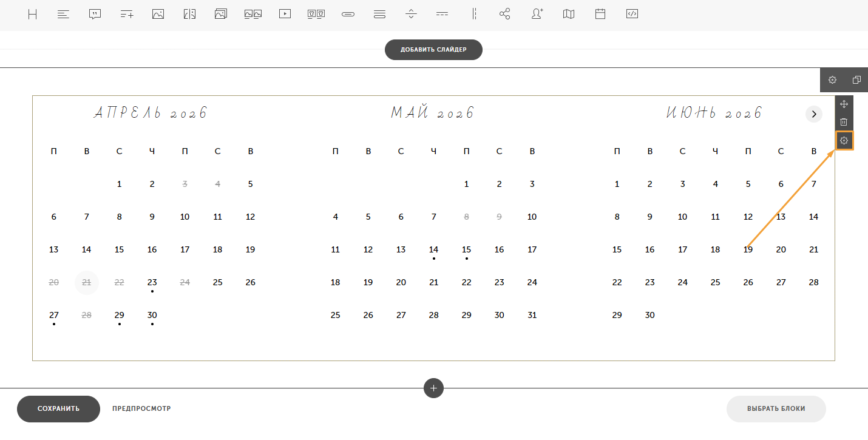Grab the move block handle icon
Viewport: 868px width, 440px height.
(844, 104)
